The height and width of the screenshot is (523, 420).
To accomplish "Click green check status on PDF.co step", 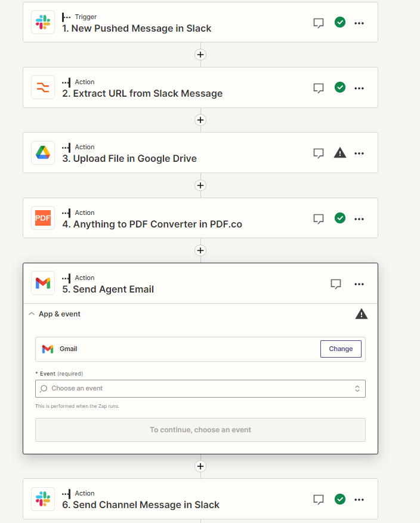I will 339,218.
